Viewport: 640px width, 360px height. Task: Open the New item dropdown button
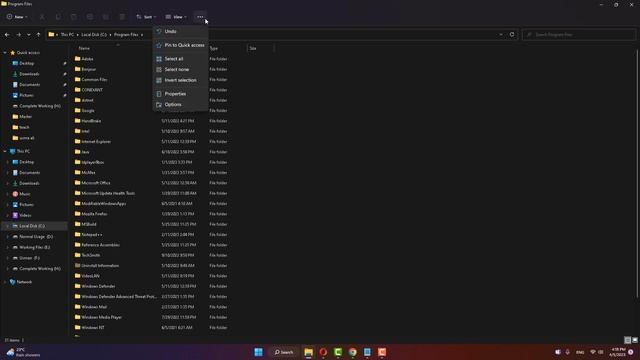pyautogui.click(x=17, y=17)
